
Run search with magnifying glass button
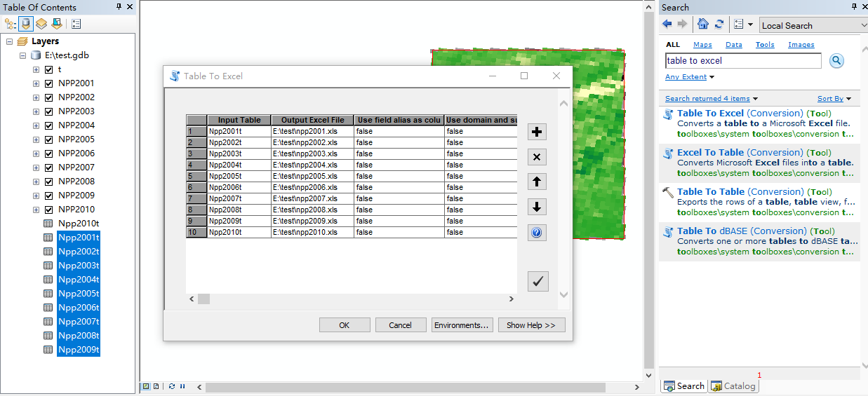(x=836, y=61)
